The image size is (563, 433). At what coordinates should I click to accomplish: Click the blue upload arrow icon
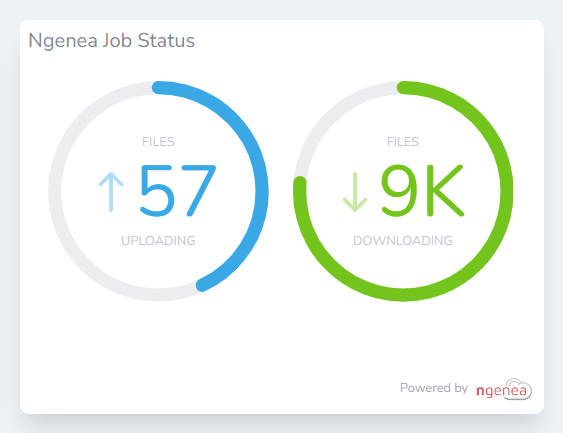point(111,192)
